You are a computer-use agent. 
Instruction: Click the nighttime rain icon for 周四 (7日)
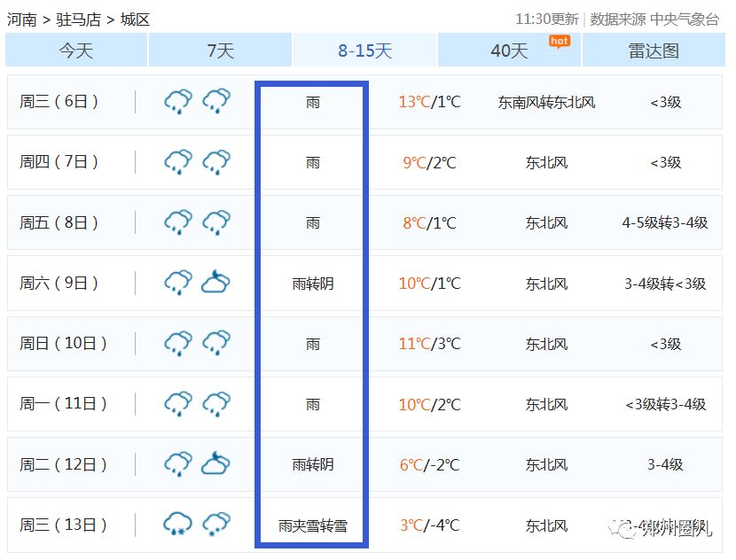tap(216, 162)
